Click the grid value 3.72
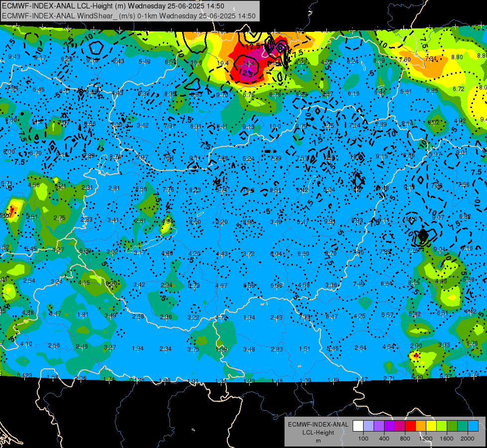Viewport: 487px width, 448px height. point(248,254)
